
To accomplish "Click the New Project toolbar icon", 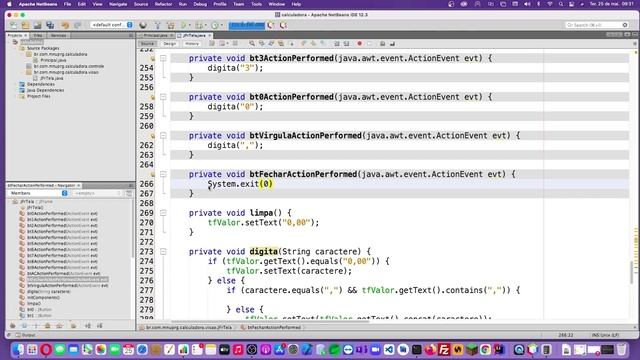I will pyautogui.click(x=25, y=25).
